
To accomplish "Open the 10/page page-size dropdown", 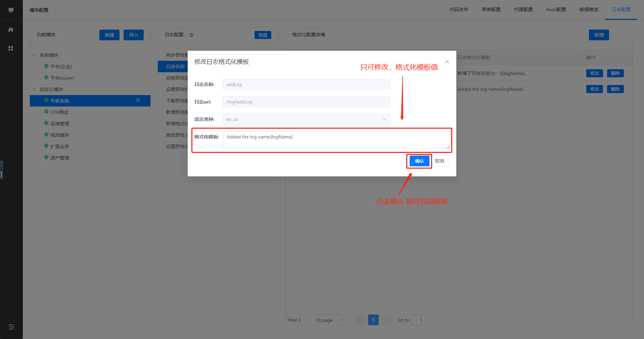I will pyautogui.click(x=328, y=320).
